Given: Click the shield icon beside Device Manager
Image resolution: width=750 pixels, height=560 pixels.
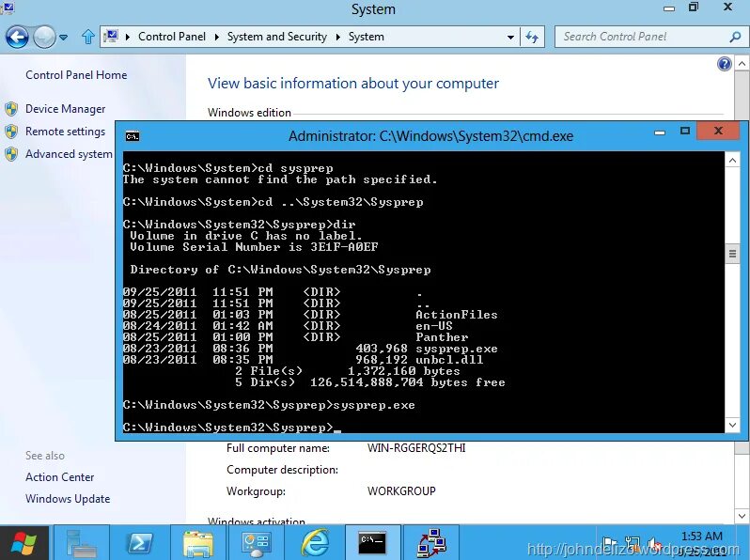Looking at the screenshot, I should point(11,109).
